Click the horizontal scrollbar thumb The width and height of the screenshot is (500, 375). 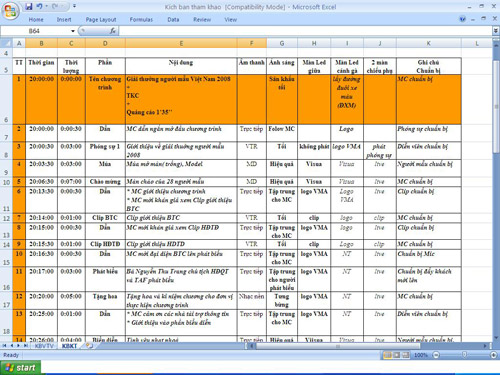[x=337, y=346]
